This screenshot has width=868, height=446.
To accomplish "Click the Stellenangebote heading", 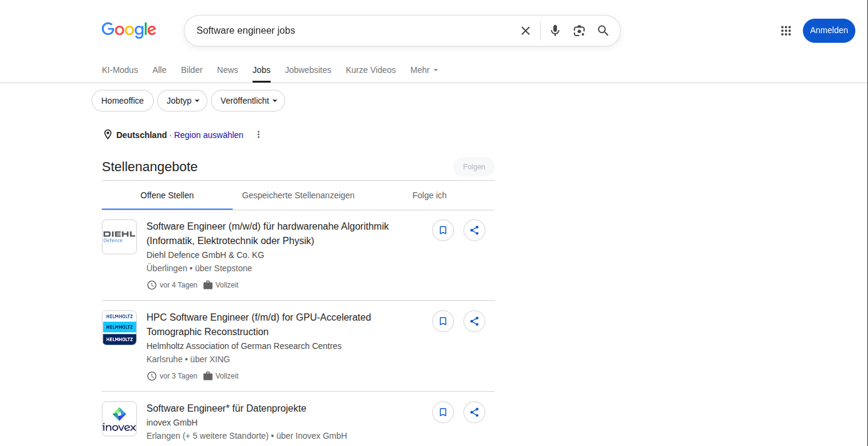I will 149,167.
